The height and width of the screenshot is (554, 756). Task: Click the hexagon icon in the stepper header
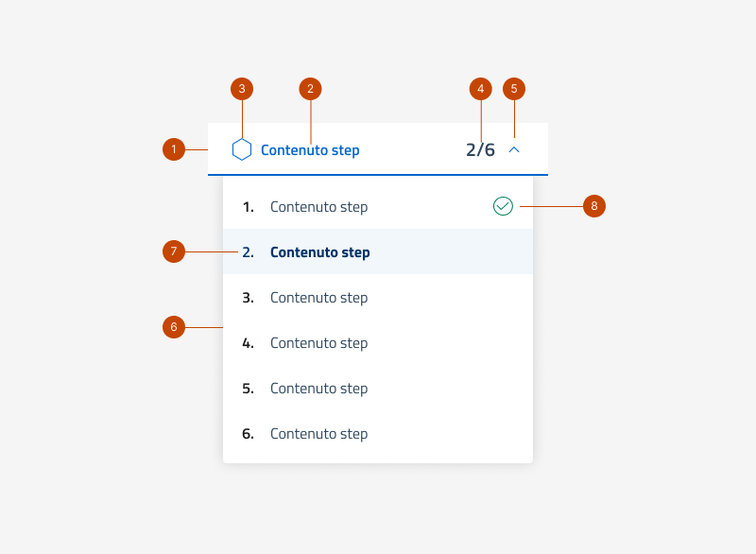242,149
